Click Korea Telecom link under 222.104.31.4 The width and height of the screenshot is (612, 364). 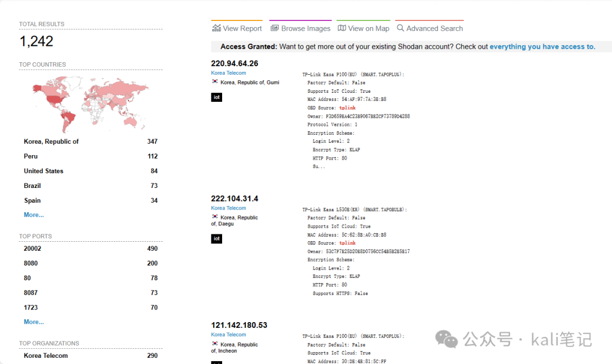click(x=229, y=208)
